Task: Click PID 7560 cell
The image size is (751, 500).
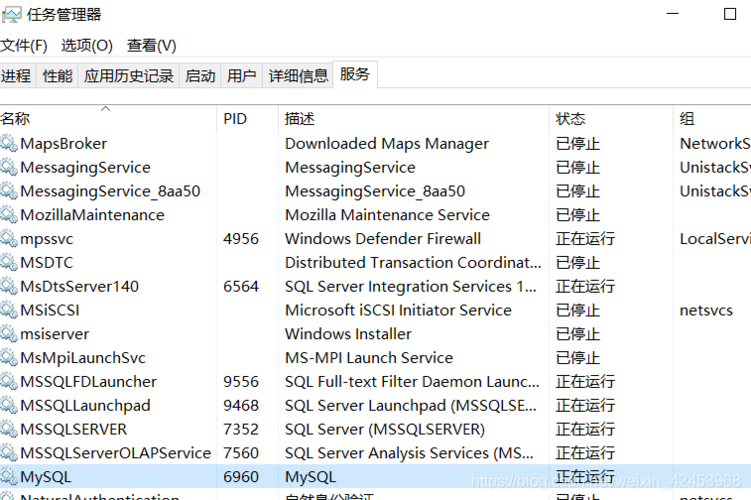Action: (x=241, y=453)
